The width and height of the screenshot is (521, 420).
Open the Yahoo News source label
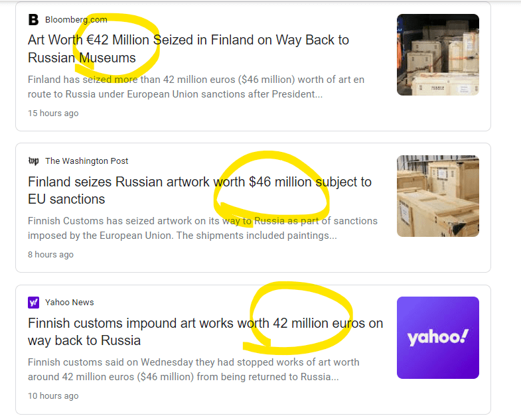point(69,303)
